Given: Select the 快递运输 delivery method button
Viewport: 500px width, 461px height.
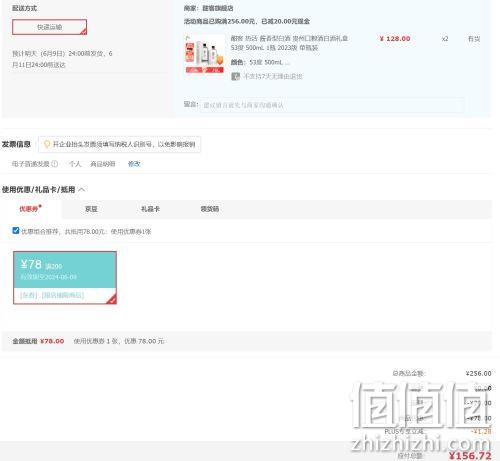Looking at the screenshot, I should (x=50, y=27).
